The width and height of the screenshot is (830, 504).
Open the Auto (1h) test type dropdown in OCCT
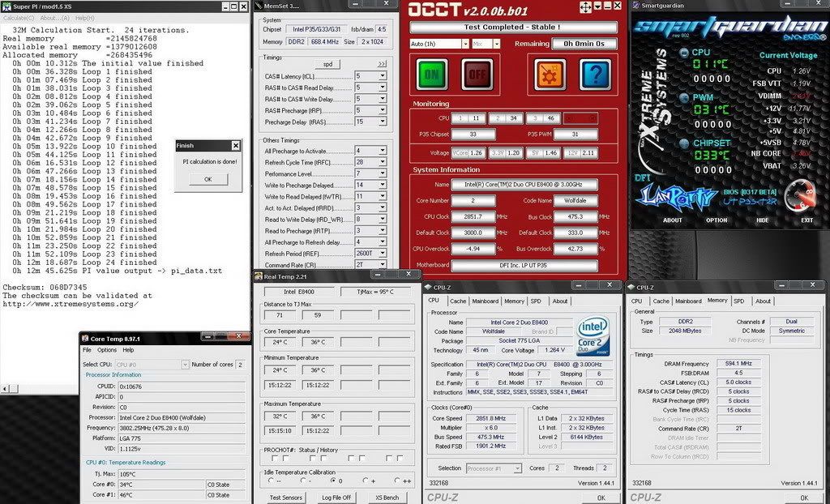pos(465,44)
